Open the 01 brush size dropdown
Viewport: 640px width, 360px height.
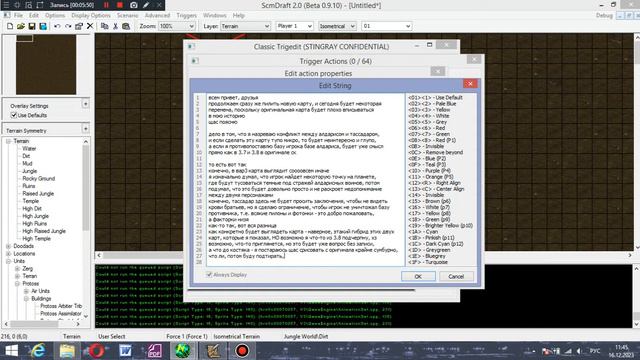(386, 26)
